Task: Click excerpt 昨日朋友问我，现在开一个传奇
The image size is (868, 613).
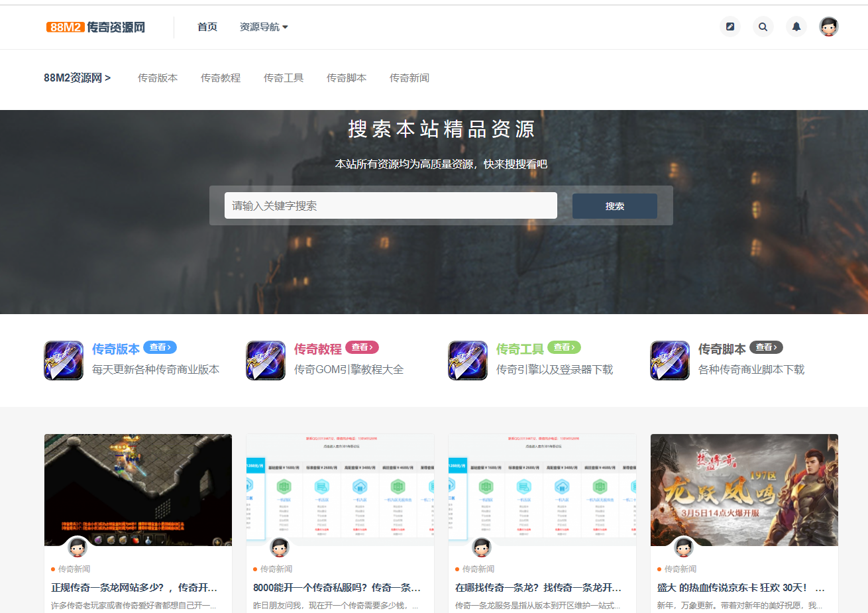Action: [x=336, y=606]
